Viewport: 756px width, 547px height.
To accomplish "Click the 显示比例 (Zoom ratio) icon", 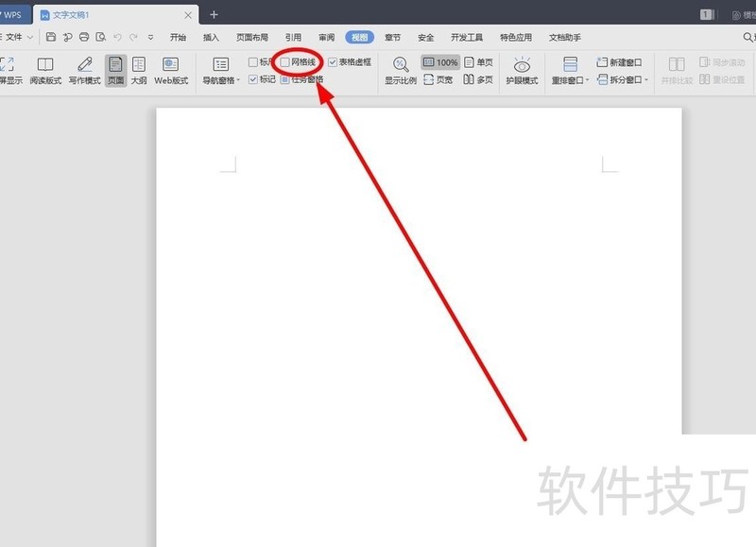I will tap(399, 63).
